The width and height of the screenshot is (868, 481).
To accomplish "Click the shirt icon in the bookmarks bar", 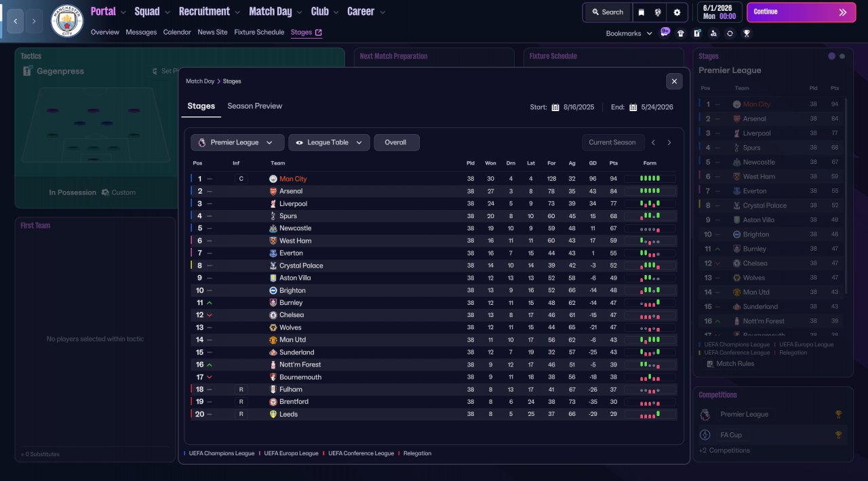I will click(681, 33).
